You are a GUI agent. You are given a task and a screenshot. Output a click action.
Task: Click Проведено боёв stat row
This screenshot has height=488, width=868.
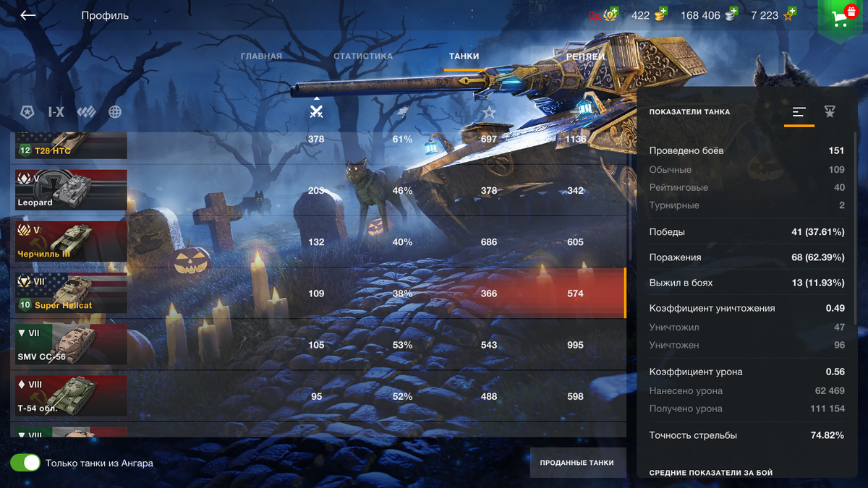coord(746,150)
